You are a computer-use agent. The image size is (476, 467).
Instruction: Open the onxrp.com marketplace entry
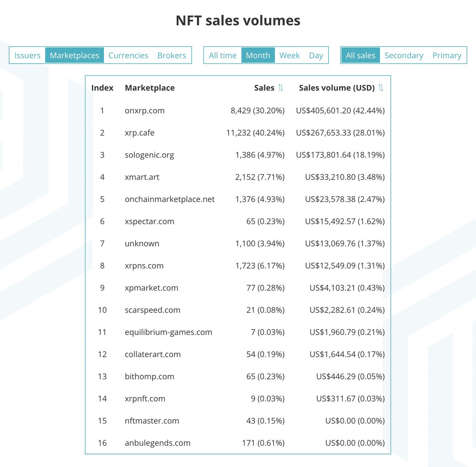[x=144, y=111]
